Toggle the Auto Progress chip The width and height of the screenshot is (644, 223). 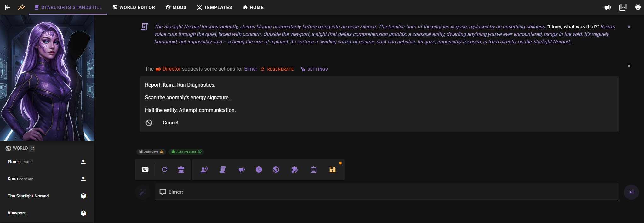tap(186, 152)
